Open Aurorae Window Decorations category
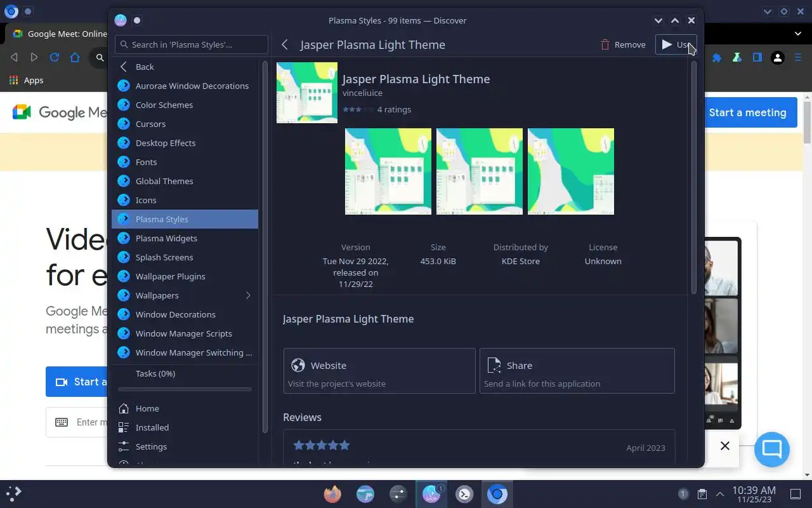This screenshot has height=508, width=812. [185, 86]
